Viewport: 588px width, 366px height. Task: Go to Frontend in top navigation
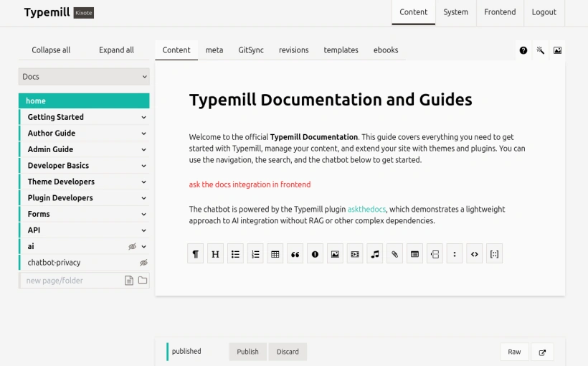click(500, 12)
